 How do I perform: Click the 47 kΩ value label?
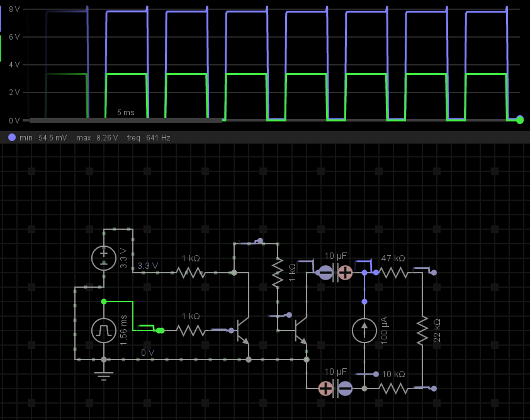[393, 258]
